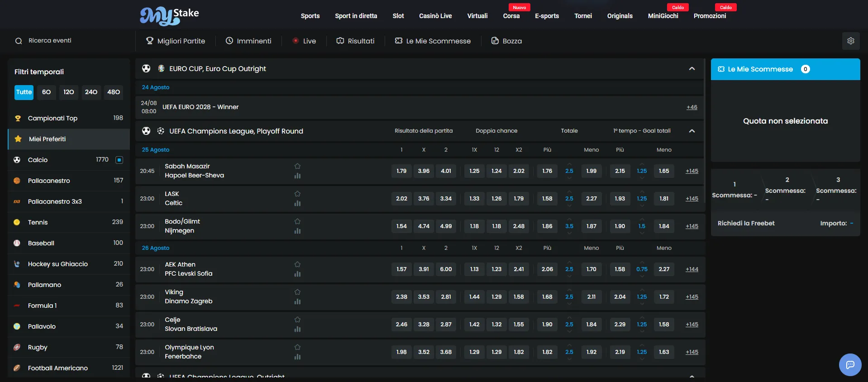Expand +145 markets for Bodo/Glimt match
This screenshot has width=868, height=382.
(x=692, y=226)
